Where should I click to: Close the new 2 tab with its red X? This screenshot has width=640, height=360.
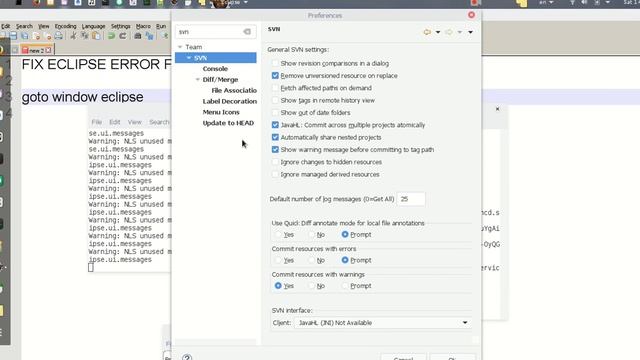pos(49,50)
